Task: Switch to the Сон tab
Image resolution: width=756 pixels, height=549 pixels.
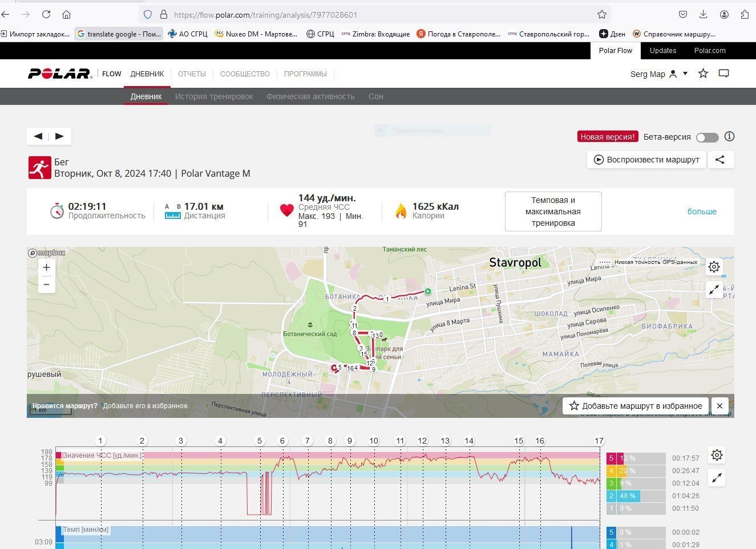Action: pyautogui.click(x=376, y=96)
